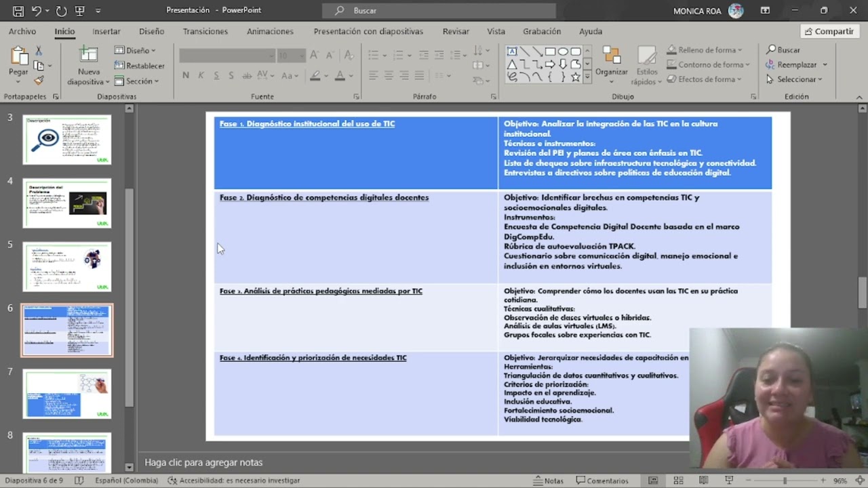Open the Seleccionar dropdown
The image size is (868, 488).
click(x=794, y=79)
